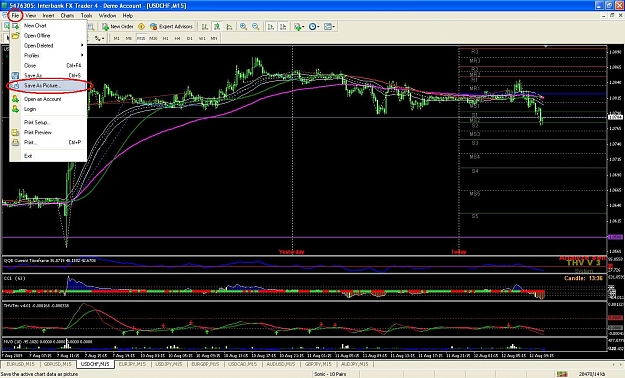Click the yellow MetaEditor icon
The image size is (625, 378).
click(142, 27)
